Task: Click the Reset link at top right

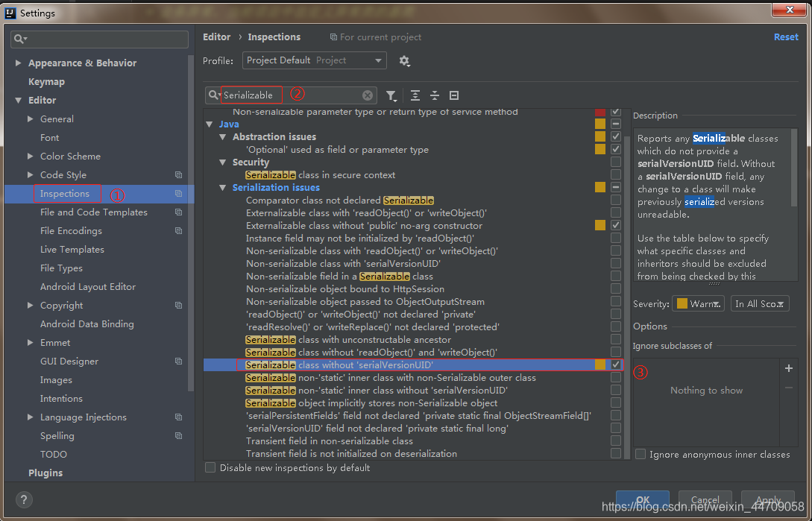Action: pos(786,37)
